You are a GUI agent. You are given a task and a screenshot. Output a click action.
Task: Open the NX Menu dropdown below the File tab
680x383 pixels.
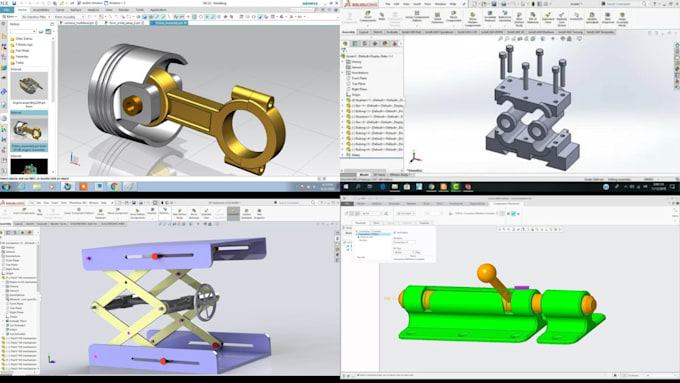click(10, 16)
